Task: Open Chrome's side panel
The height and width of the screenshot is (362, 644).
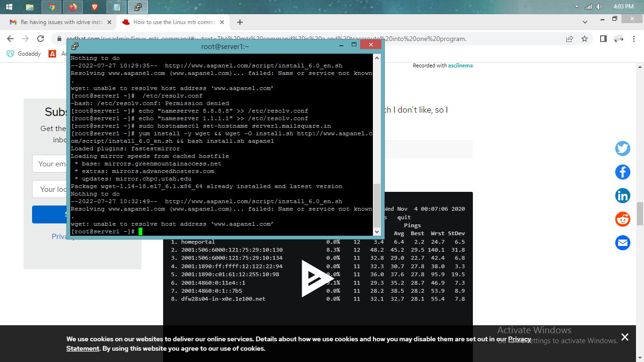Action: click(603, 39)
